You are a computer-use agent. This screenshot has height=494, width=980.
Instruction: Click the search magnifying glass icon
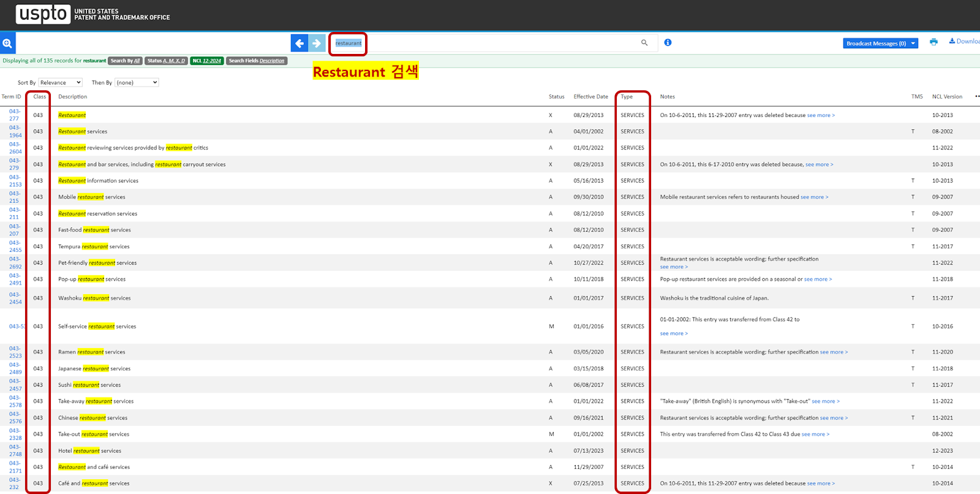click(644, 43)
